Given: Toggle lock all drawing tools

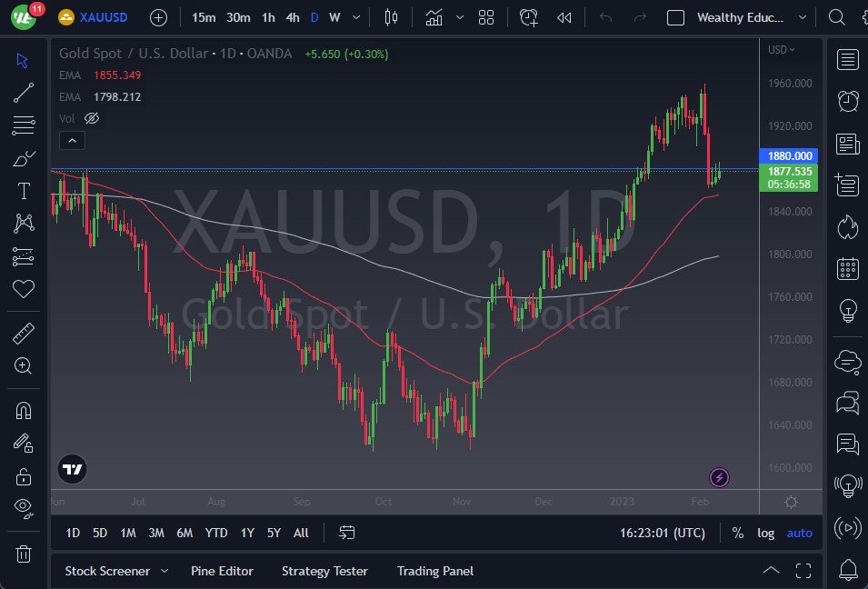Looking at the screenshot, I should point(23,476).
